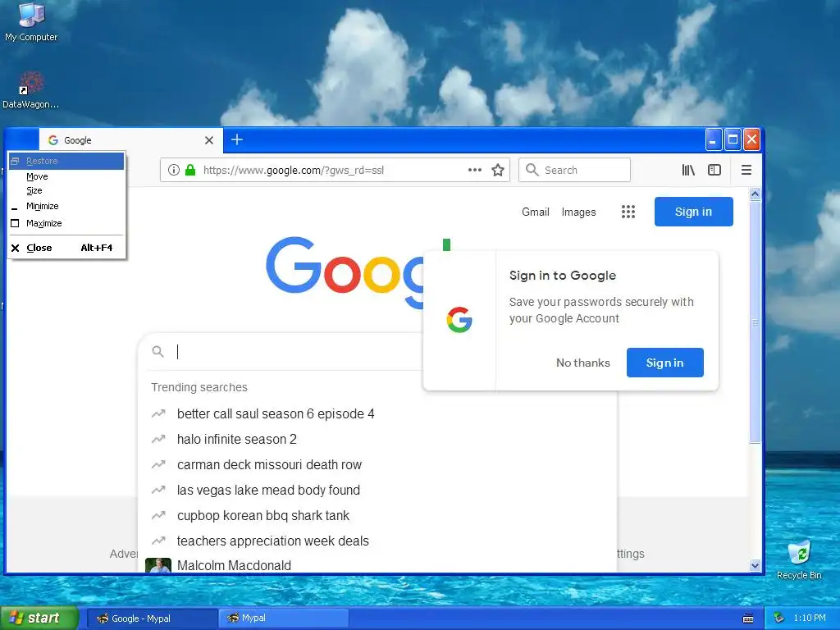Screen dimensions: 840x630
Task: Click the taskbar clock 1:10 PM
Action: coord(810,618)
